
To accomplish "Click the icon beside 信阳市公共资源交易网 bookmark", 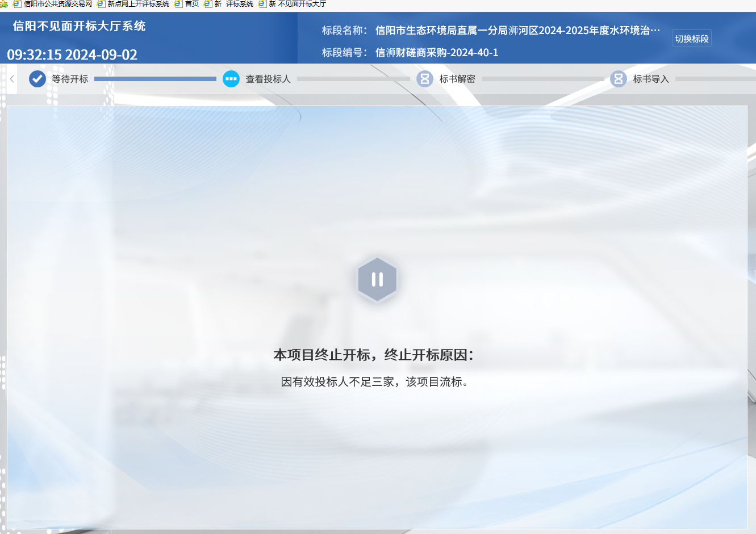I will pos(17,4).
